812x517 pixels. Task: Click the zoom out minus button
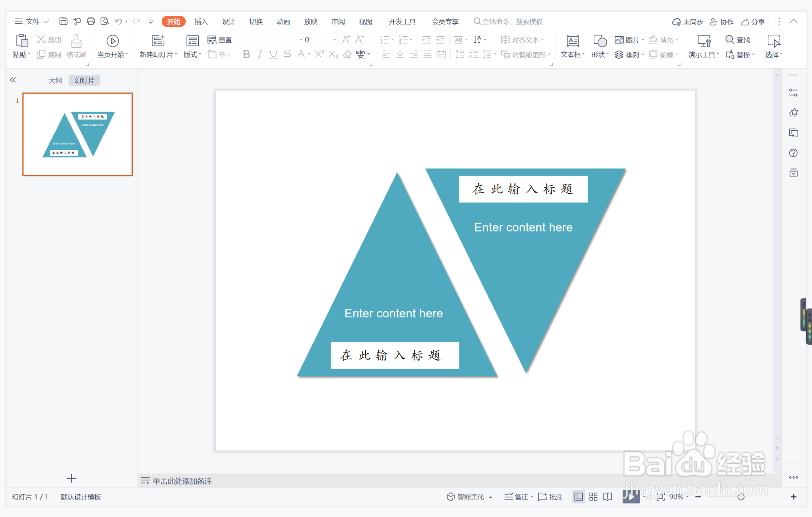tap(698, 497)
